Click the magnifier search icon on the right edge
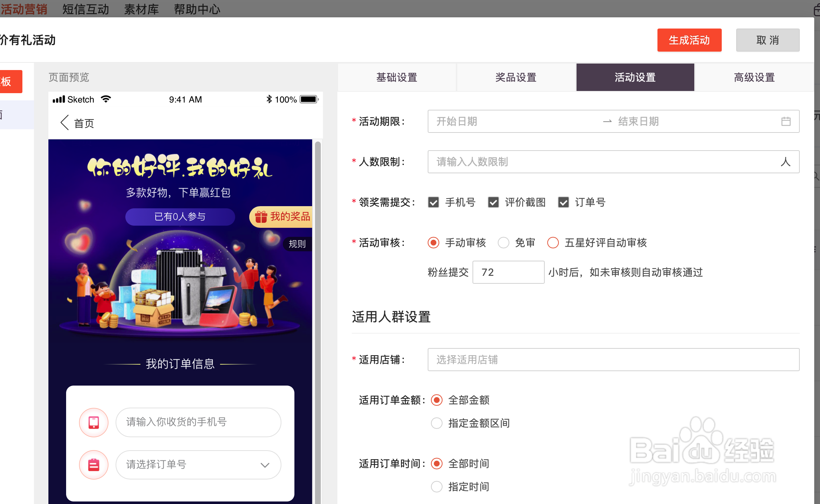820x504 pixels. pos(816,176)
